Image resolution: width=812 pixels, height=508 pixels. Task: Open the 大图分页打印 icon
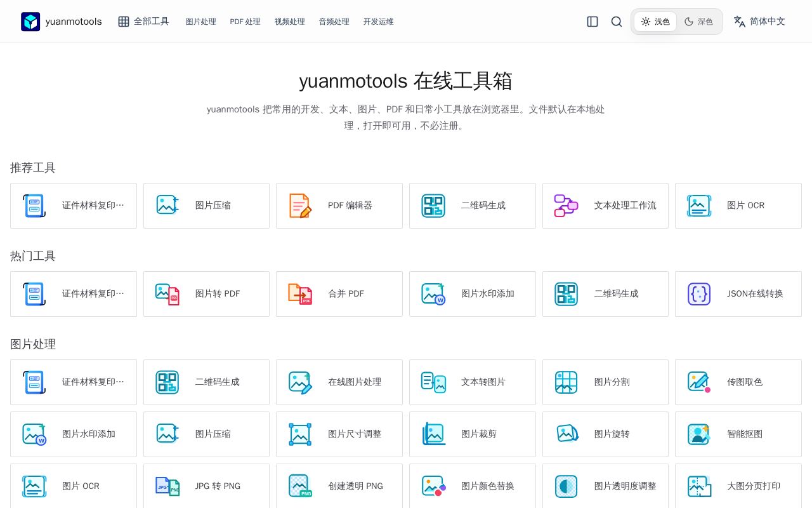click(x=699, y=486)
